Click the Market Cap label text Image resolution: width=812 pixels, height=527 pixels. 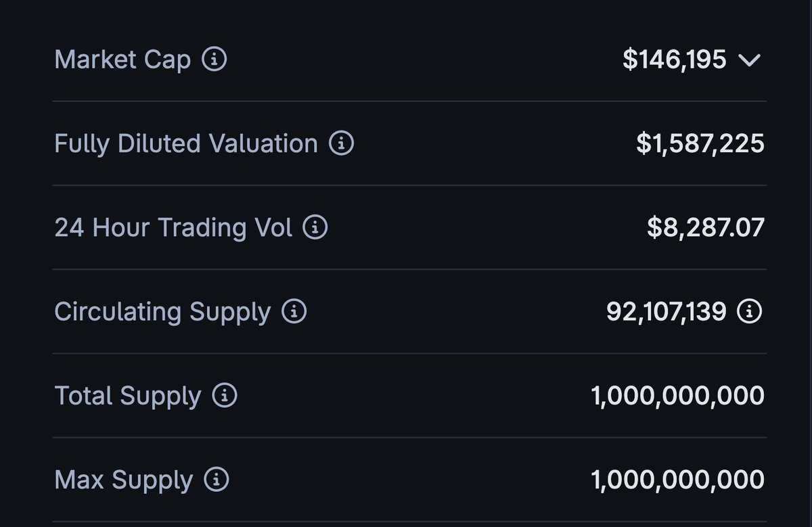pos(122,60)
